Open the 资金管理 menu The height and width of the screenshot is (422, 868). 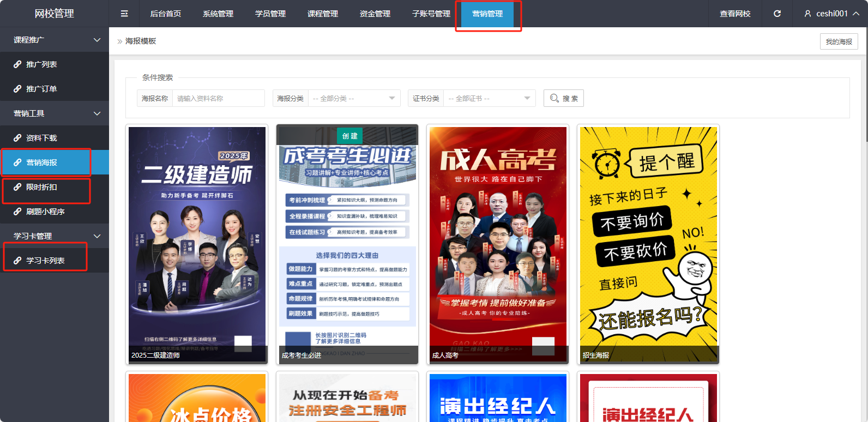[x=375, y=14]
